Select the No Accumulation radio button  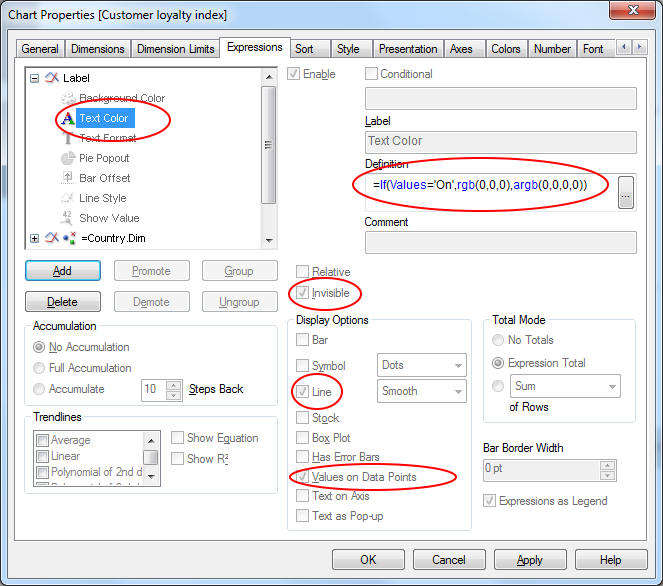39,347
